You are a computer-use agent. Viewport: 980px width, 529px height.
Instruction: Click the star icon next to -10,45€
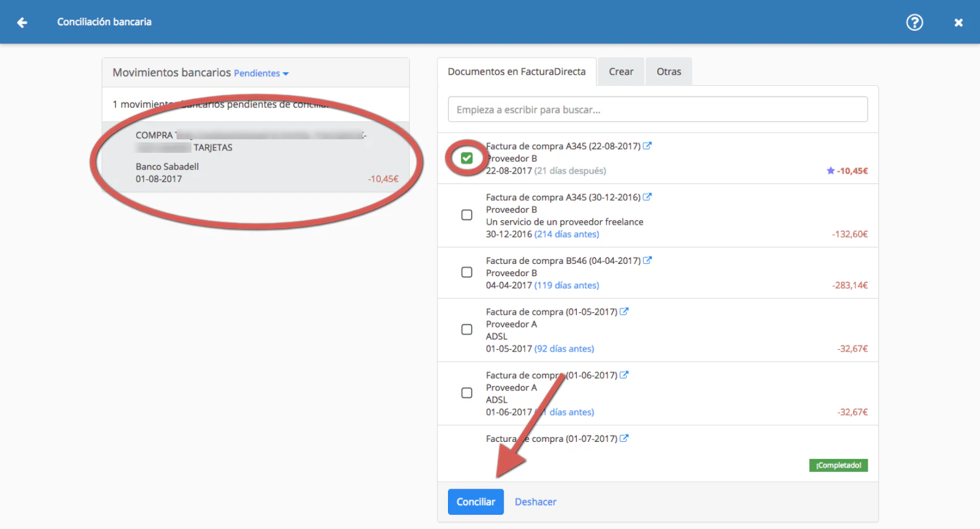830,171
